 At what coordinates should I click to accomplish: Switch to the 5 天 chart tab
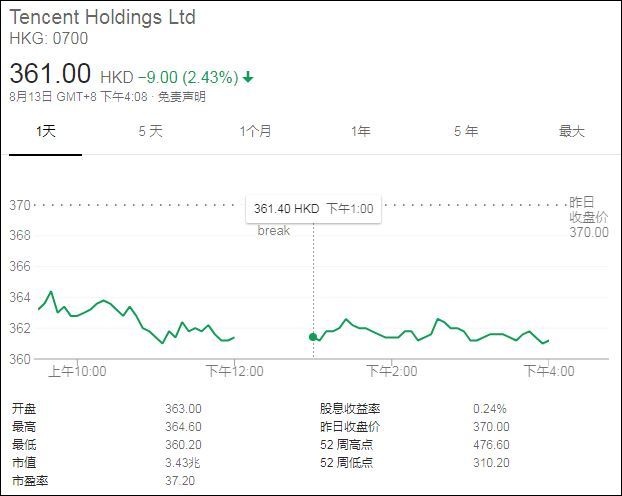pos(150,132)
